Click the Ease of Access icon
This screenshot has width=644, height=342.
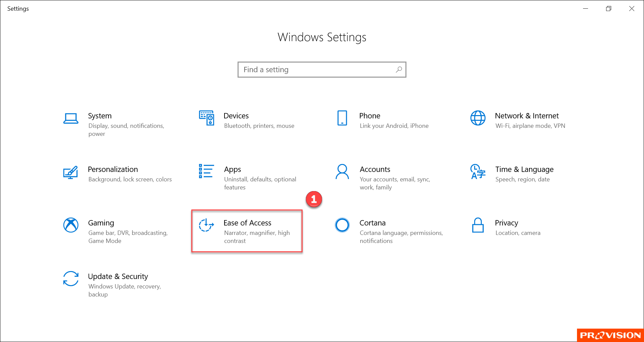[x=206, y=225]
